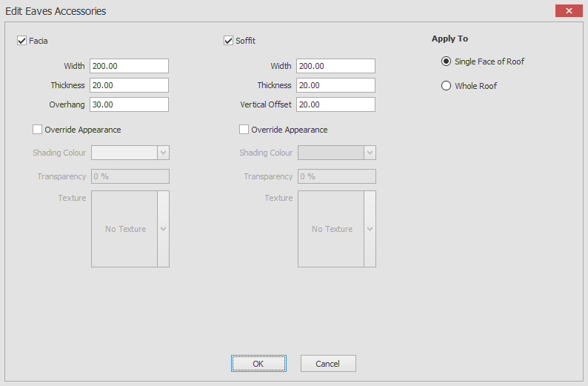Select the Single Face of Roof option
The width and height of the screenshot is (588, 386).
point(446,61)
